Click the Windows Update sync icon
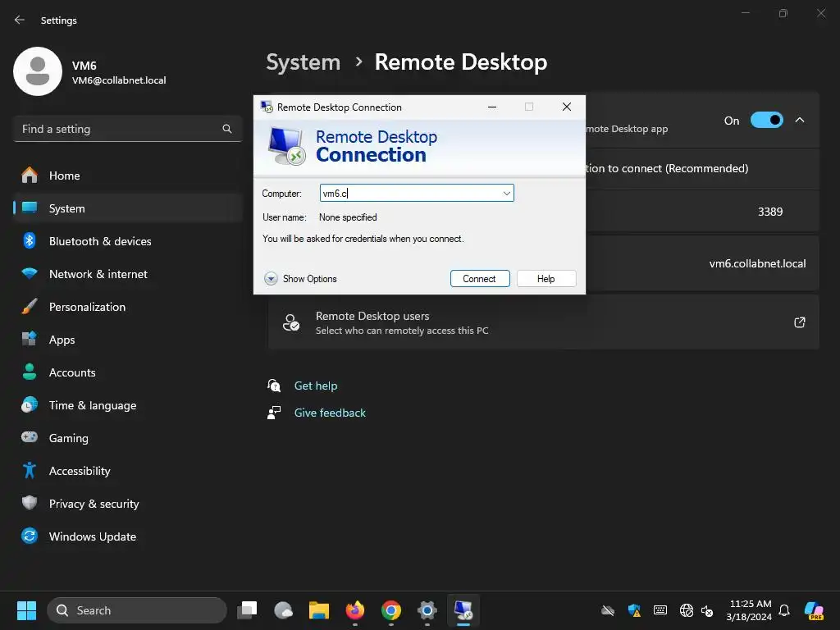This screenshot has width=840, height=630. [x=30, y=536]
